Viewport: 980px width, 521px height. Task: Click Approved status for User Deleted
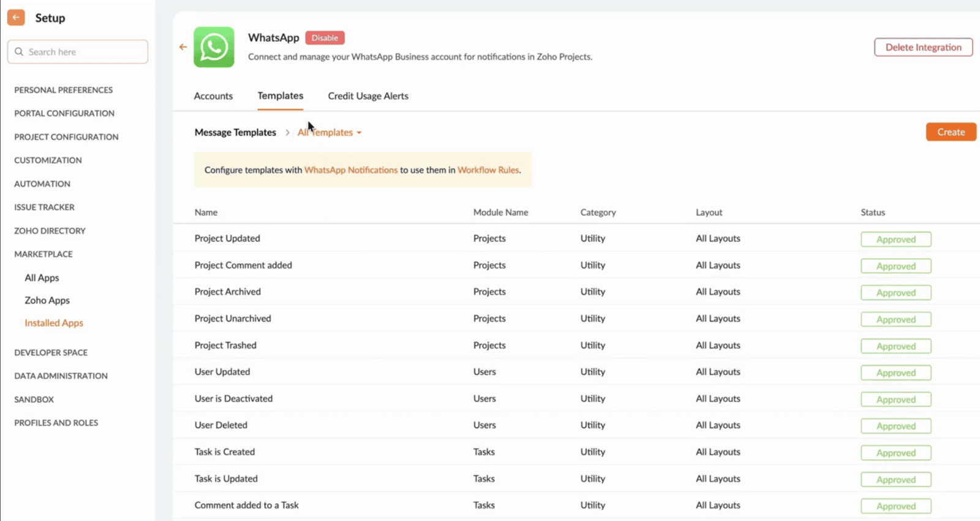point(895,426)
